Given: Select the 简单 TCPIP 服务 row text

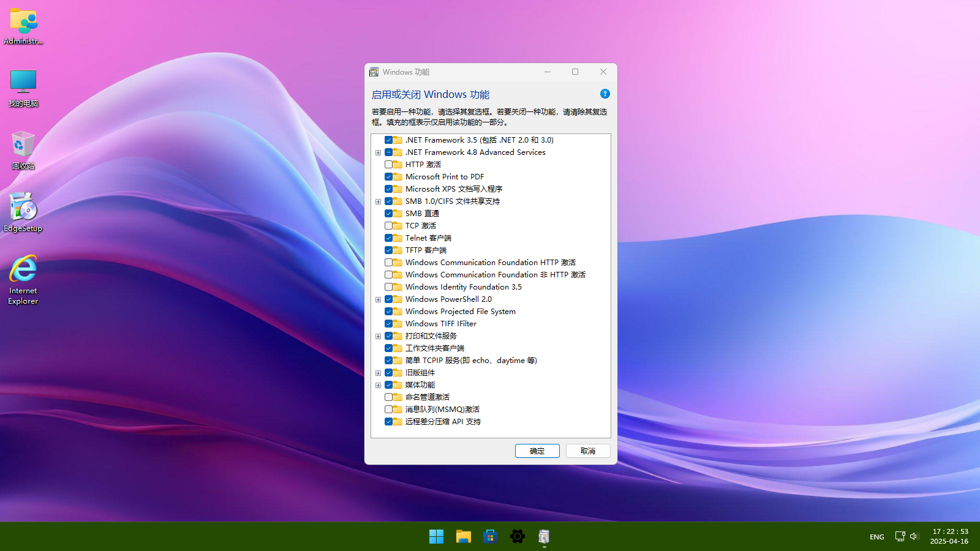Looking at the screenshot, I should coord(471,361).
